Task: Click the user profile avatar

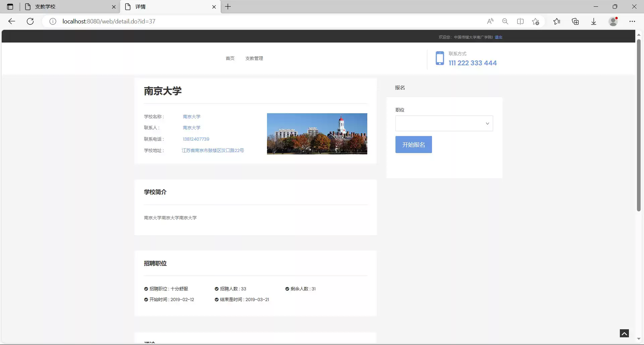Action: (x=613, y=21)
